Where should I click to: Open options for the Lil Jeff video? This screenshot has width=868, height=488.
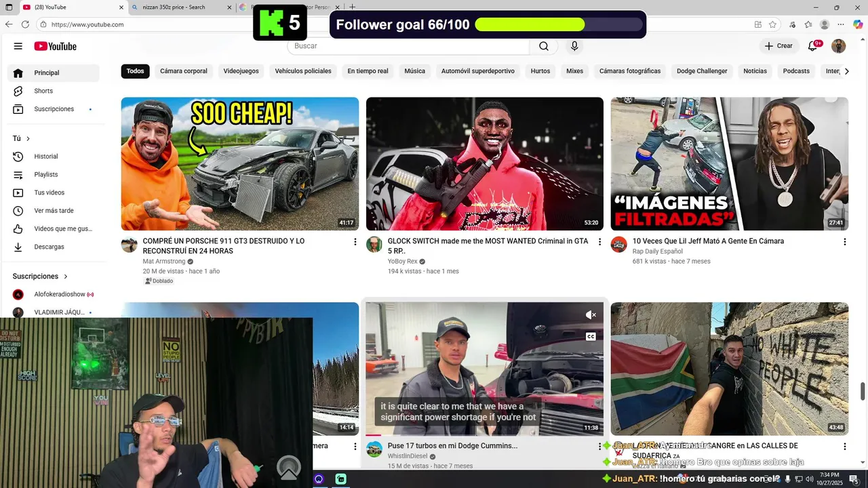tap(845, 242)
